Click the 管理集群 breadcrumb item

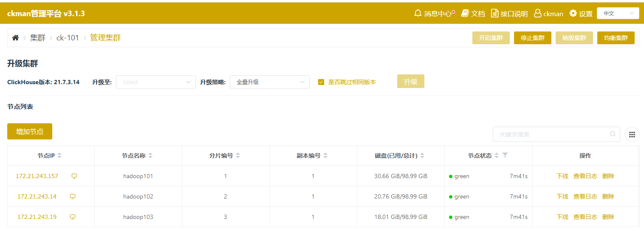105,38
